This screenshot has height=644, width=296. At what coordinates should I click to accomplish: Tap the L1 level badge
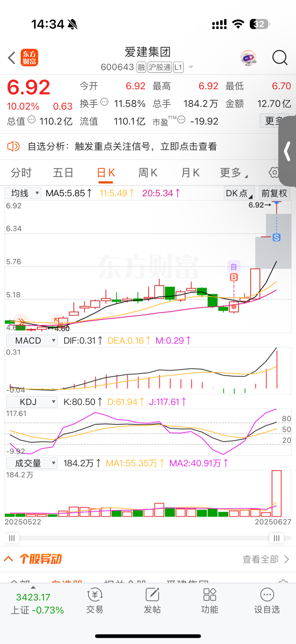click(178, 67)
